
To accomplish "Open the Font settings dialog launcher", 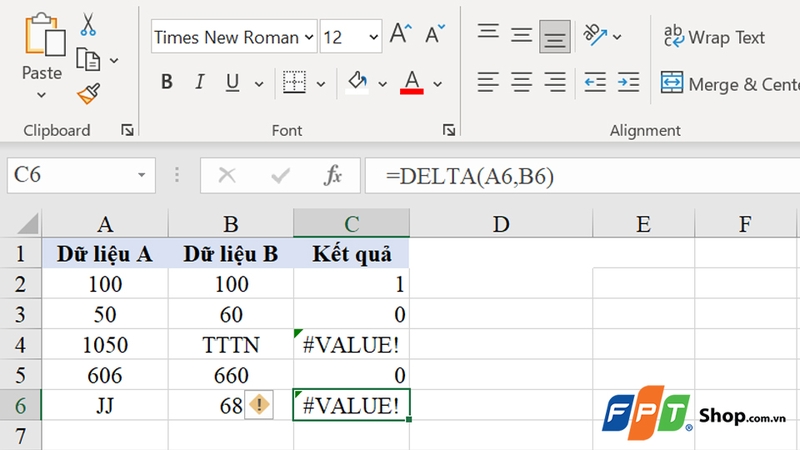I will pos(448,131).
